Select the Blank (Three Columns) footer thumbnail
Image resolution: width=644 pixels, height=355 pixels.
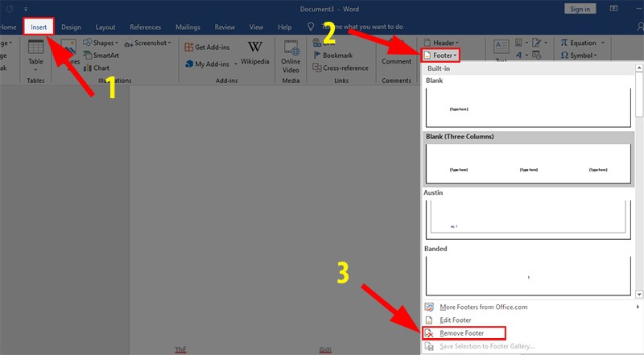coord(528,163)
